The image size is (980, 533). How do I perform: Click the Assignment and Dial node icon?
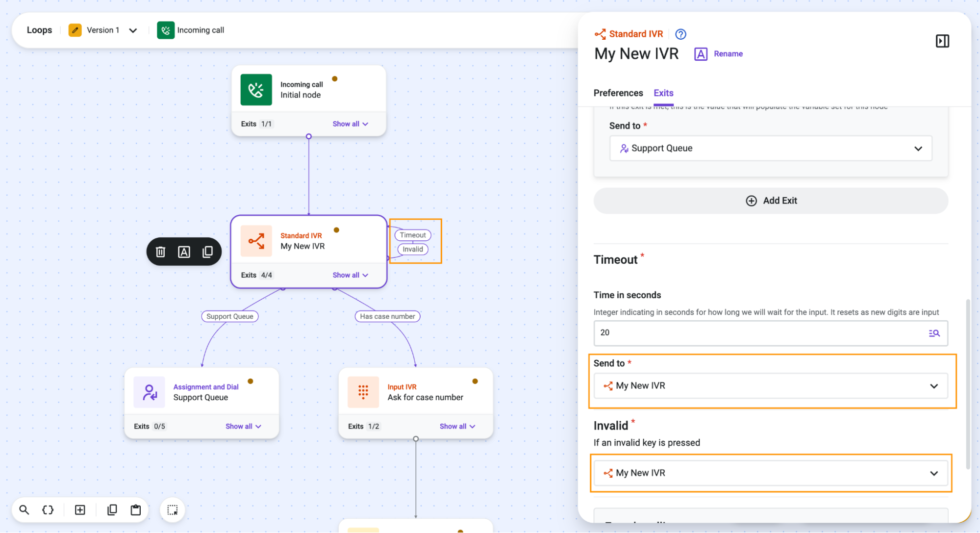(x=149, y=392)
